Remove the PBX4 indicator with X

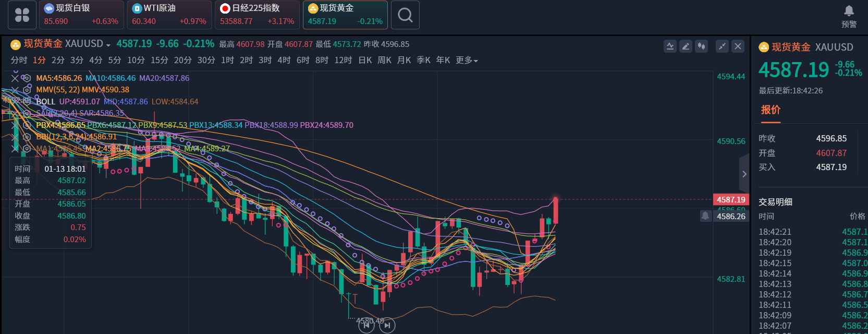(15, 125)
